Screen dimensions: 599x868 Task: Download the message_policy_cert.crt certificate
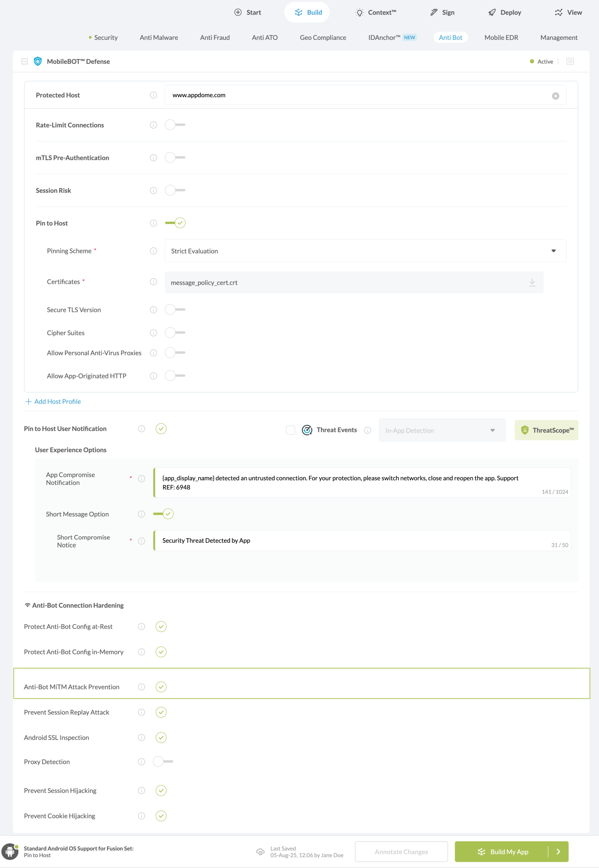click(532, 283)
